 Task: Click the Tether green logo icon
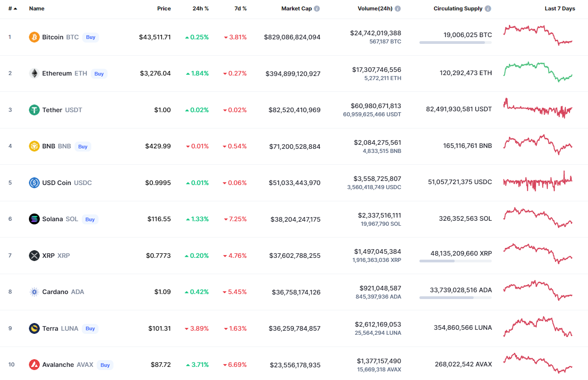pos(34,110)
